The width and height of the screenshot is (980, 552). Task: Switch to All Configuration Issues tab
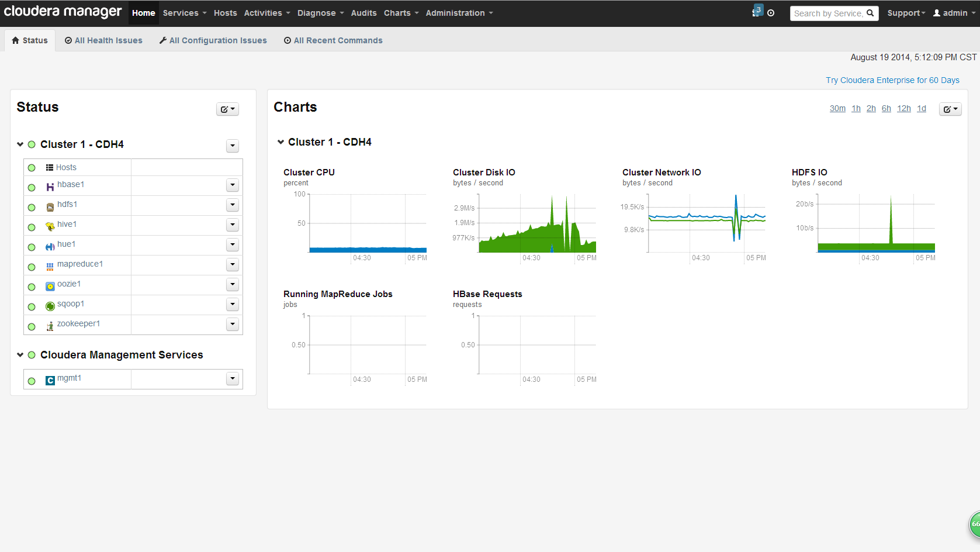coord(213,40)
